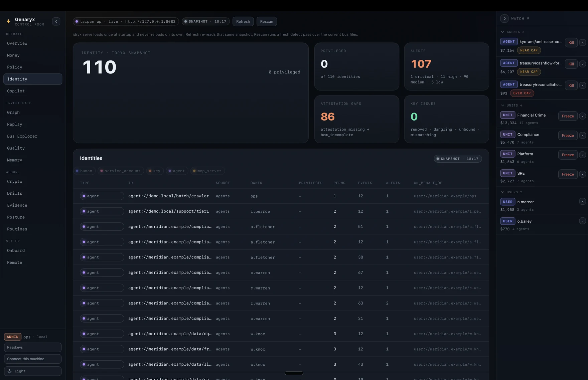Screen dimensions: 588x380
Task: Select row agent://demo.local/support/tier1
Action: 281,211
